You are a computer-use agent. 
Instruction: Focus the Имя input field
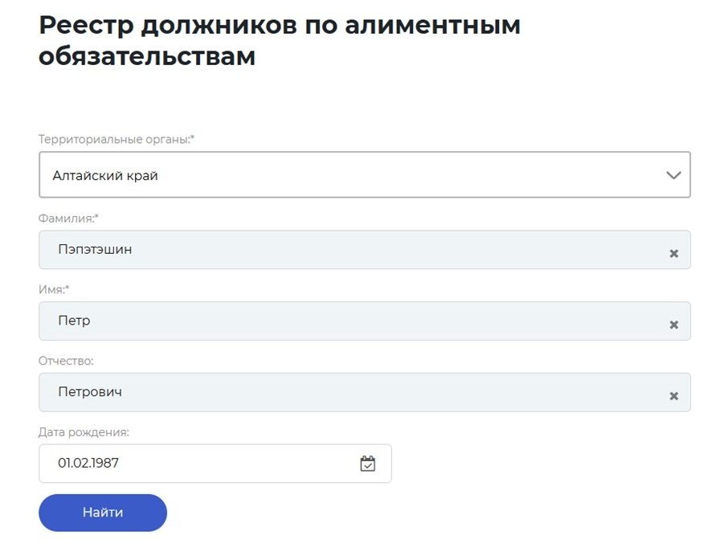click(x=321, y=321)
